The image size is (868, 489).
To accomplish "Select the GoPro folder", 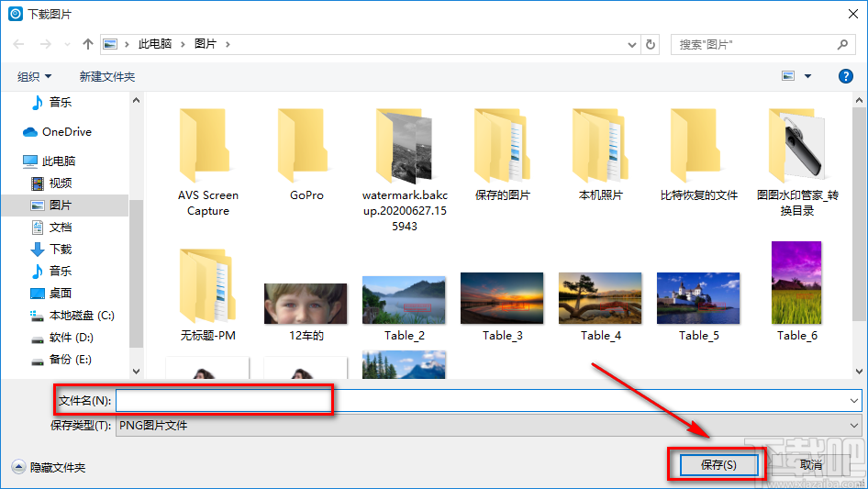I will 306,155.
